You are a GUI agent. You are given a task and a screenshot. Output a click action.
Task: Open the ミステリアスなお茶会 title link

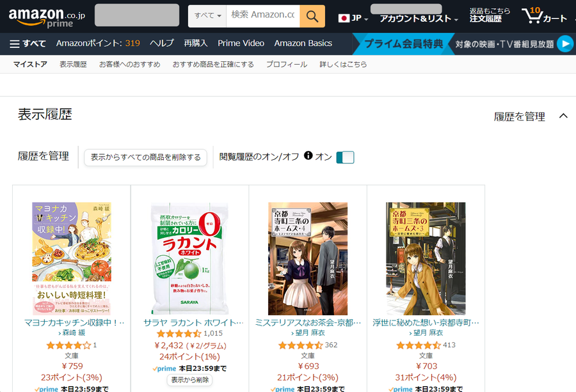pos(308,323)
